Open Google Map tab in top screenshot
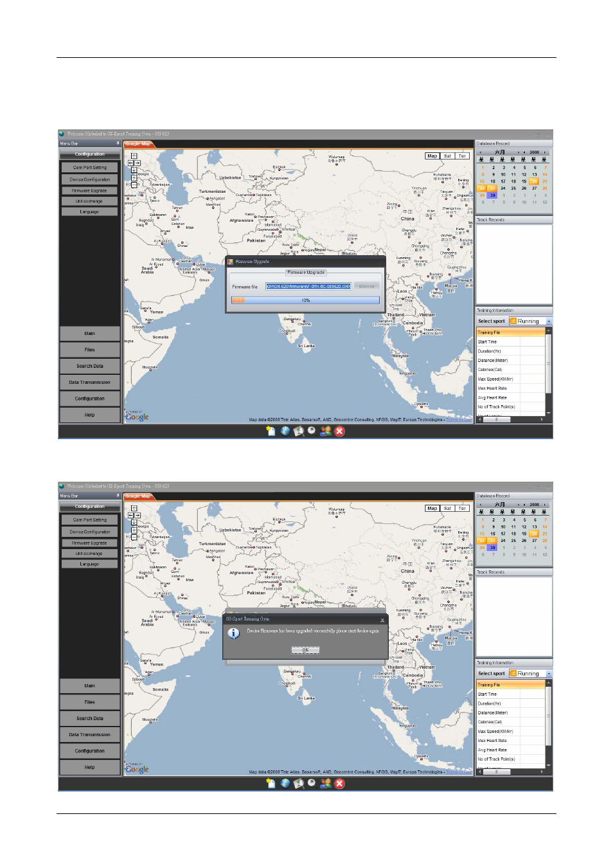This screenshot has width=613, height=868. [138, 144]
